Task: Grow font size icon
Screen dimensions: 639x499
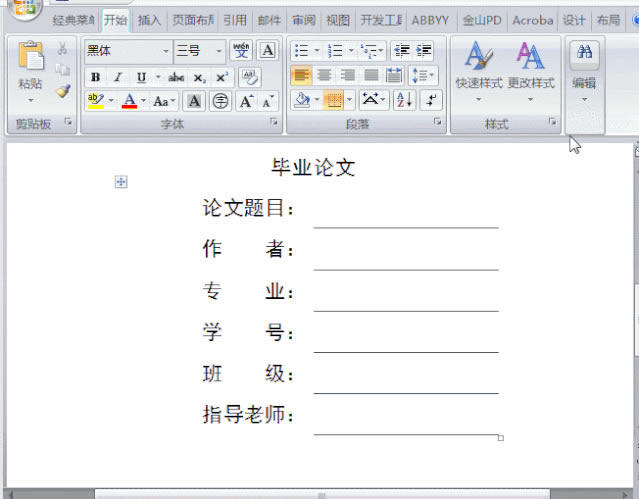Action: click(x=246, y=101)
